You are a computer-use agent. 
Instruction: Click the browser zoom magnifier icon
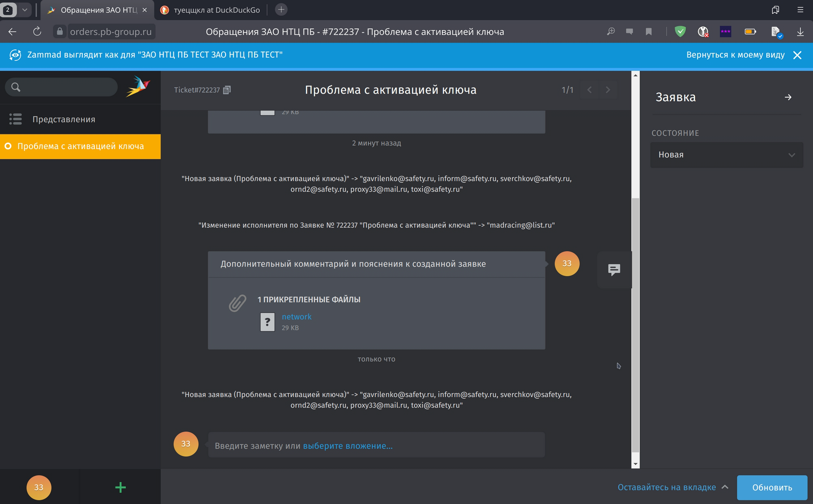611,32
